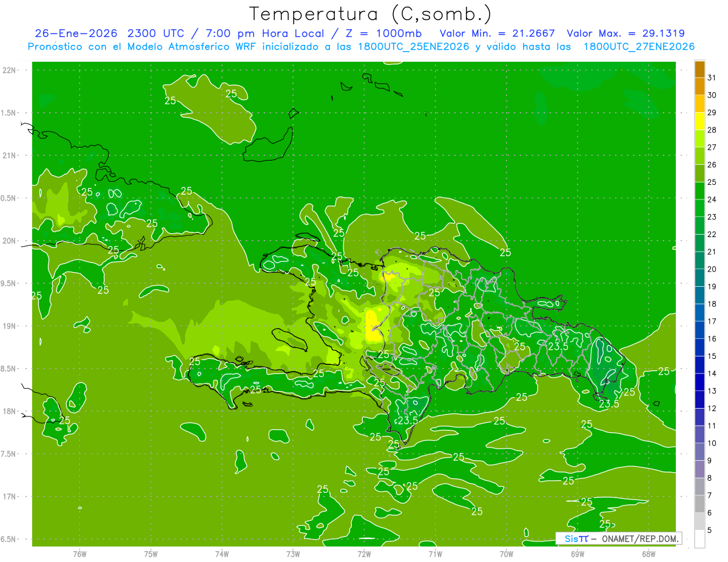
Task: Click the "Valor Max. = 29.1319" readout
Action: coord(625,33)
